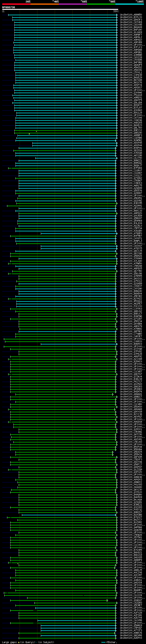Click the red ~20% identity legend bar
This screenshot has width=146, height=644.
(x=16, y=4)
